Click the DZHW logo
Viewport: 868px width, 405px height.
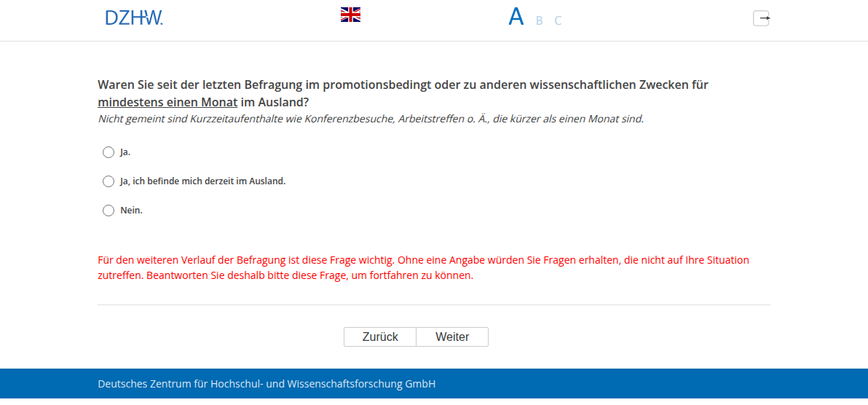[x=134, y=17]
